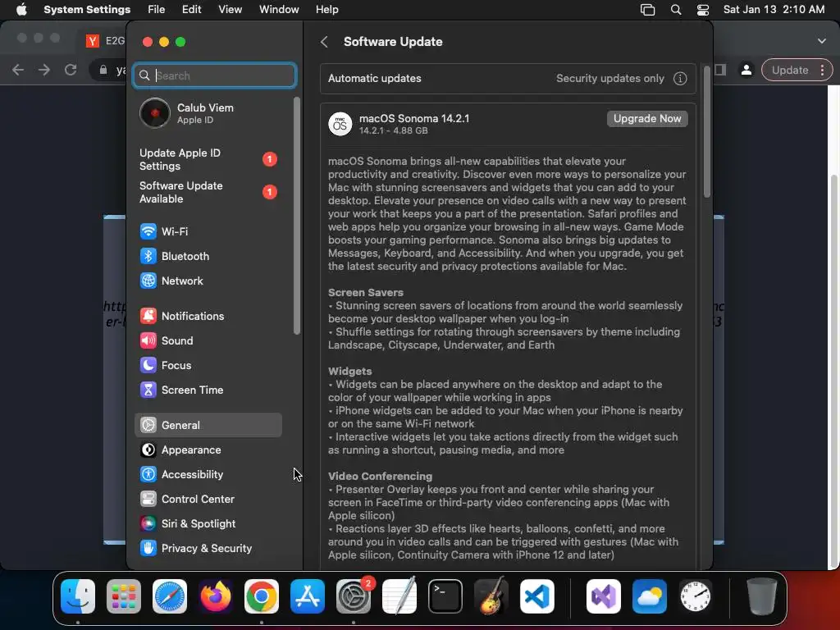Open Software Update Available notice

tap(208, 192)
